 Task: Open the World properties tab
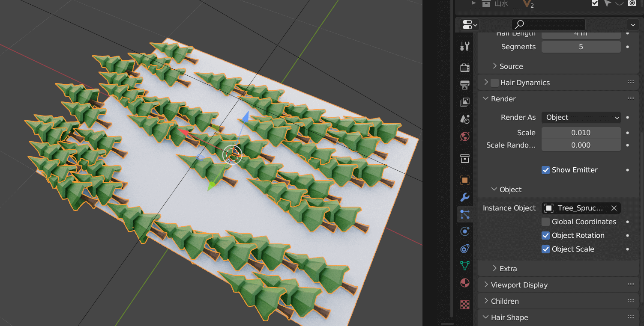pos(465,136)
